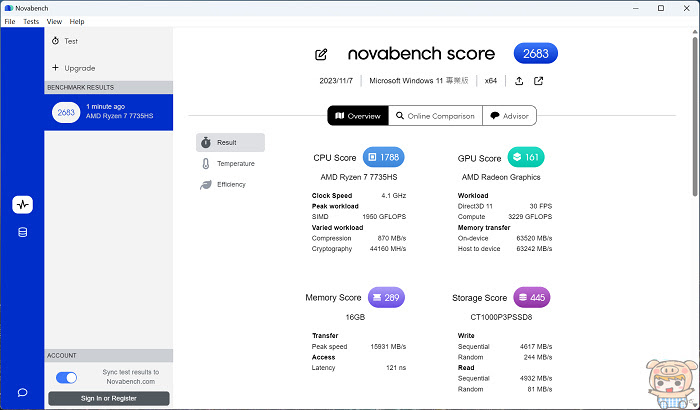The width and height of the screenshot is (700, 410).
Task: Click the 16GB memory label
Action: tap(355, 317)
